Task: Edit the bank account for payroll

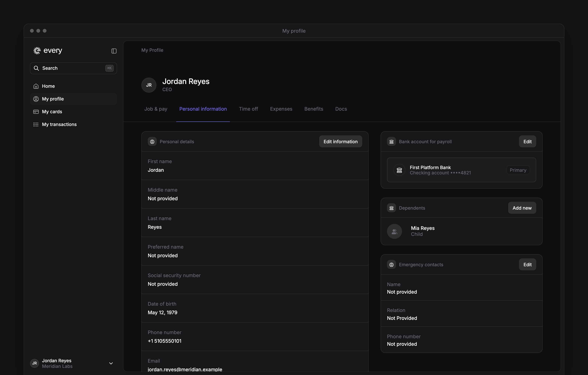Action: [x=527, y=142]
